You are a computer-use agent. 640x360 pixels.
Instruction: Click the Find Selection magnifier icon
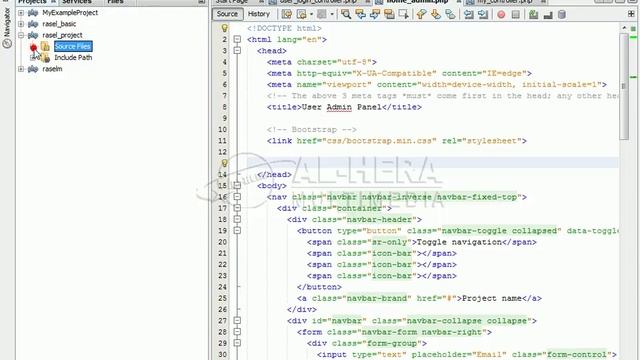tap(346, 15)
